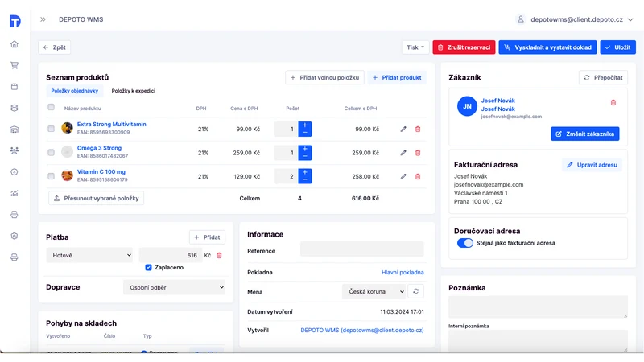Check the Extra Strong Multivitamin row checkbox
The height and width of the screenshot is (362, 644).
(x=51, y=129)
